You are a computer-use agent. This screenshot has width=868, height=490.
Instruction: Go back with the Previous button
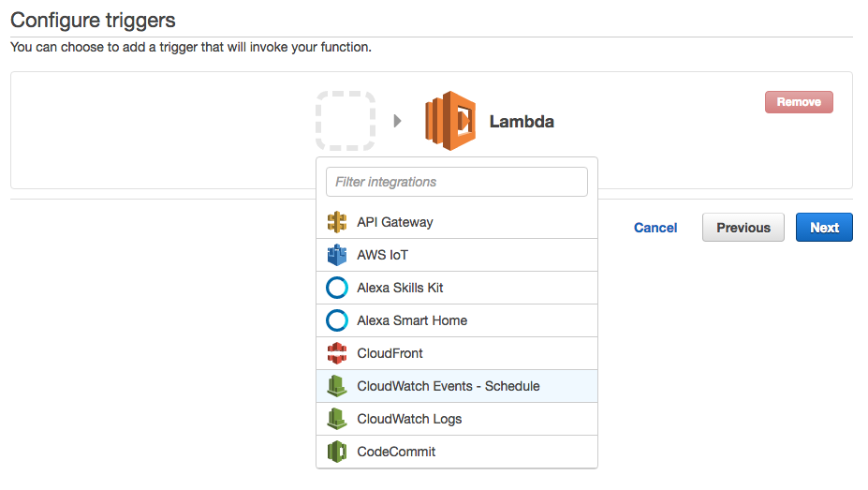pyautogui.click(x=743, y=228)
